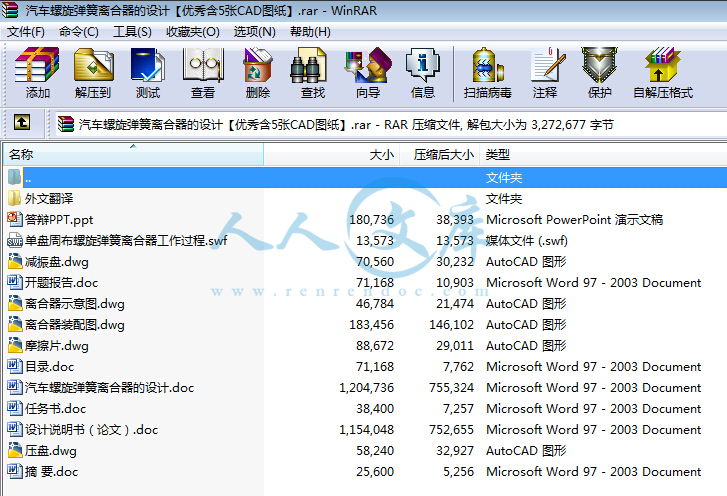Open the 查看 (View) toolbar icon
Image resolution: width=727 pixels, height=496 pixels.
pos(203,65)
